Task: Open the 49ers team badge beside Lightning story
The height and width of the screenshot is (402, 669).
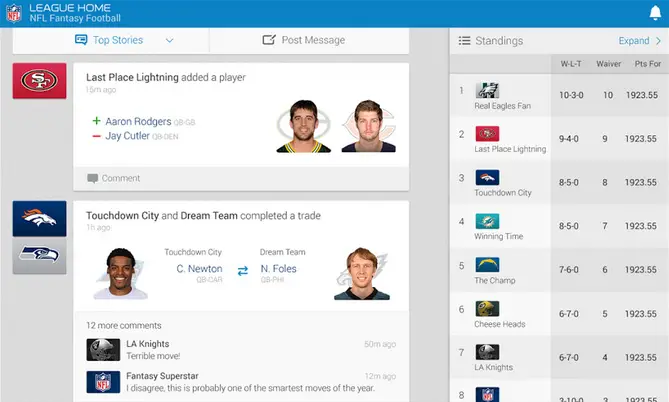Action: (39, 81)
